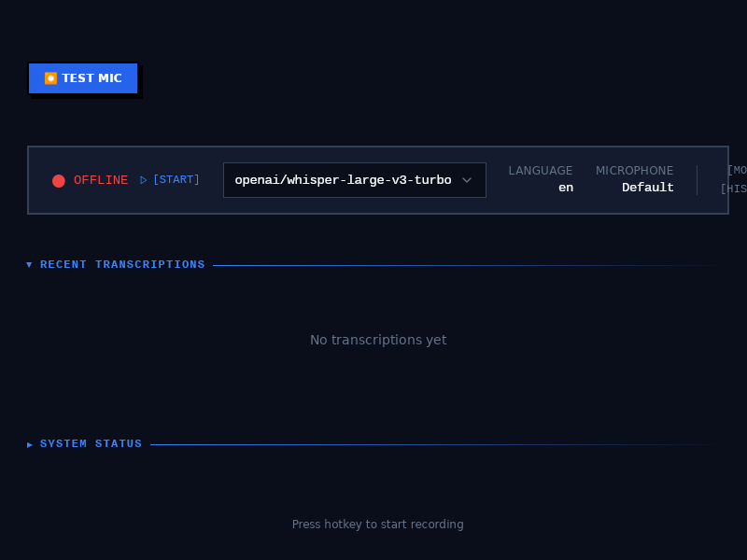This screenshot has width=747, height=560.
Task: Click the red OFFLINE status dot
Action: tap(59, 181)
